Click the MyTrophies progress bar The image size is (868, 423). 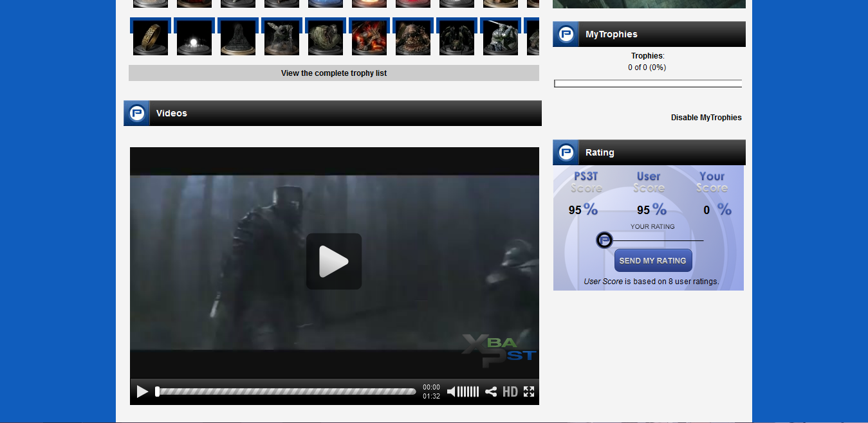[x=648, y=84]
